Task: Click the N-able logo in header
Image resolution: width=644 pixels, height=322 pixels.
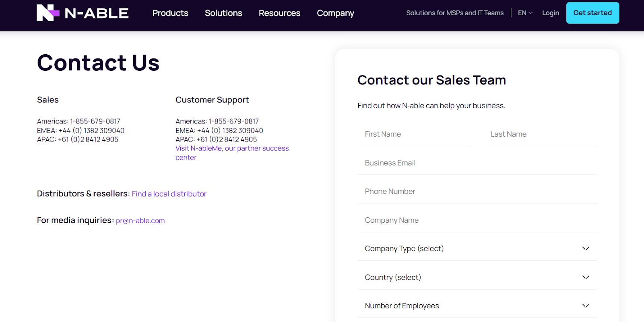Action: coord(83,13)
